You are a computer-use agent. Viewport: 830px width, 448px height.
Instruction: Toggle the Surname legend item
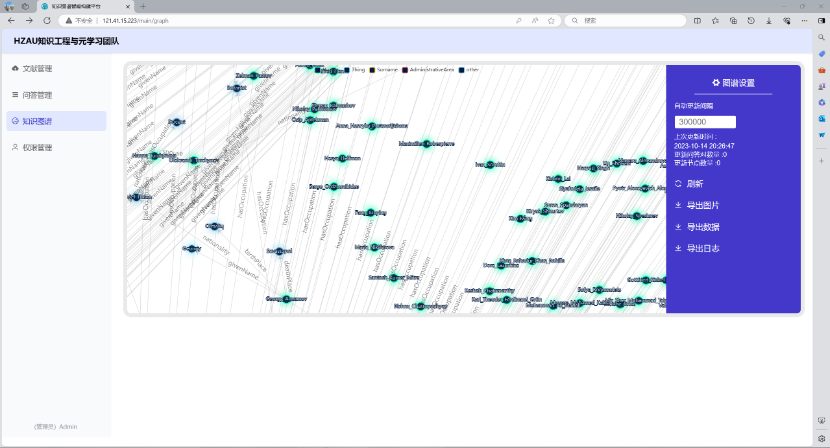pyautogui.click(x=384, y=70)
